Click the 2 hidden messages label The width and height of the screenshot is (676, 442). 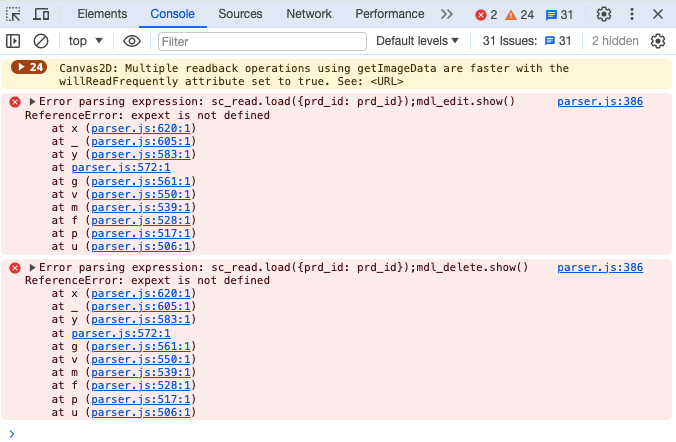coord(615,41)
